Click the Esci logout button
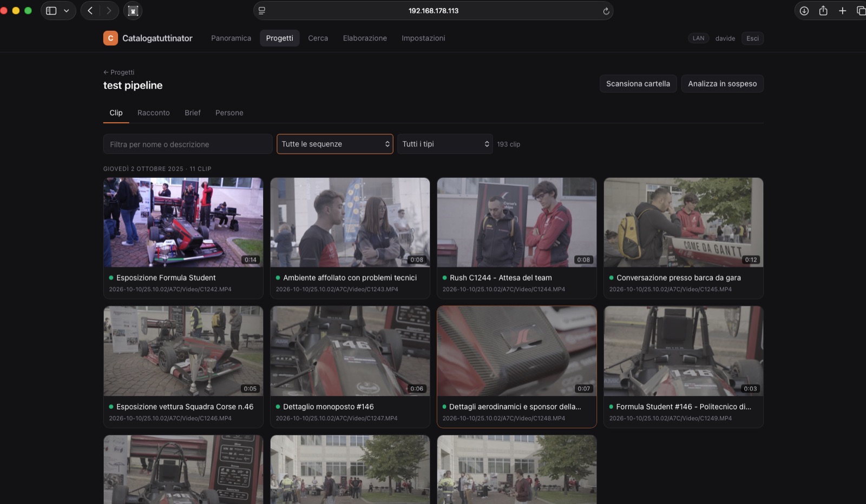866x504 pixels. (752, 38)
